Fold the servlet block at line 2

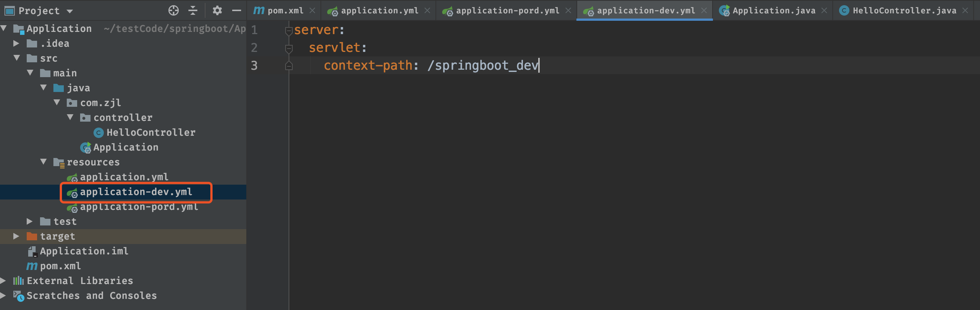(289, 48)
